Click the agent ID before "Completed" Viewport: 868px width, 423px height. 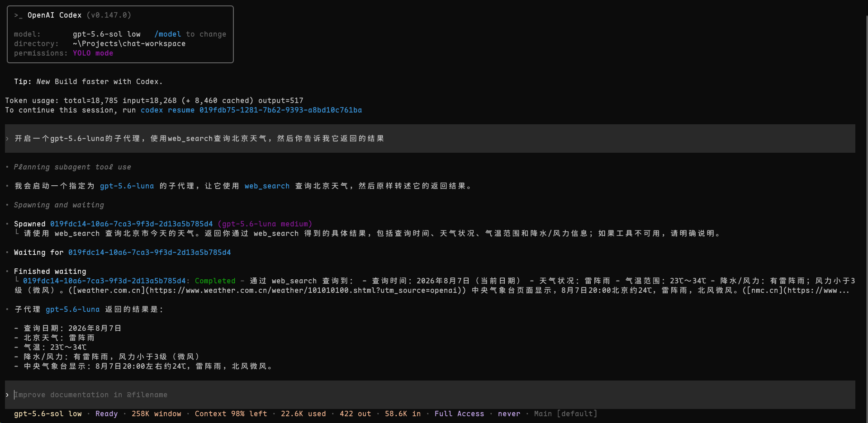click(104, 281)
